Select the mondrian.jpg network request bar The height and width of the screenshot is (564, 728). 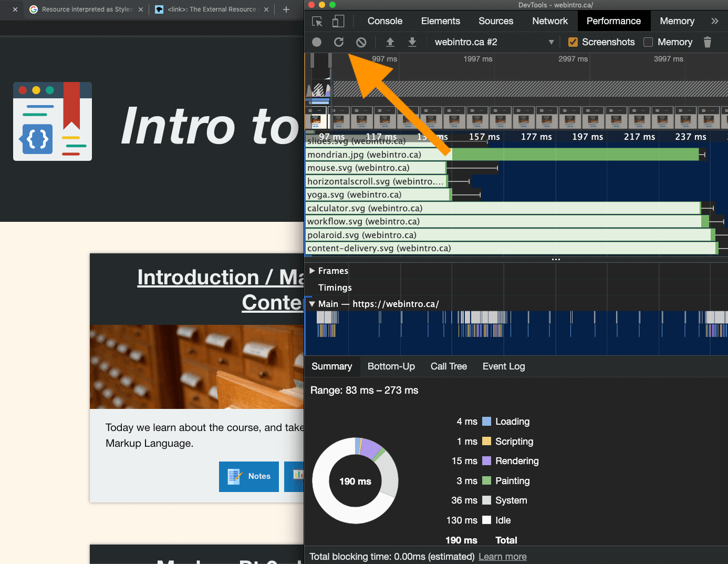pyautogui.click(x=575, y=155)
